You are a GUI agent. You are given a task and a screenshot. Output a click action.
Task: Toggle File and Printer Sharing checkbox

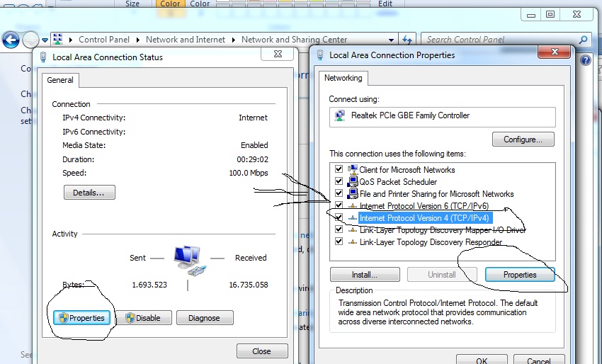point(339,193)
